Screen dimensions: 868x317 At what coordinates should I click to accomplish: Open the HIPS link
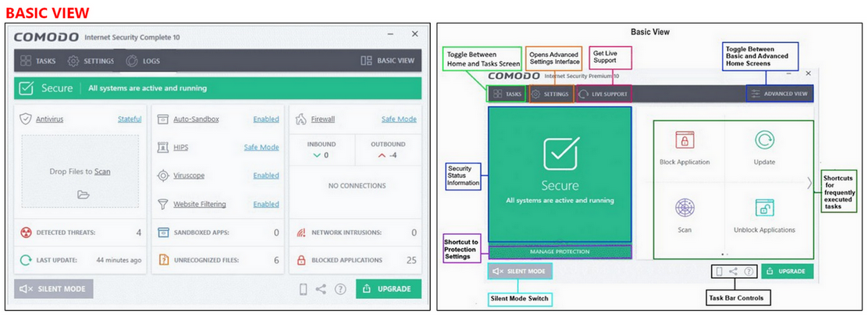coord(180,148)
